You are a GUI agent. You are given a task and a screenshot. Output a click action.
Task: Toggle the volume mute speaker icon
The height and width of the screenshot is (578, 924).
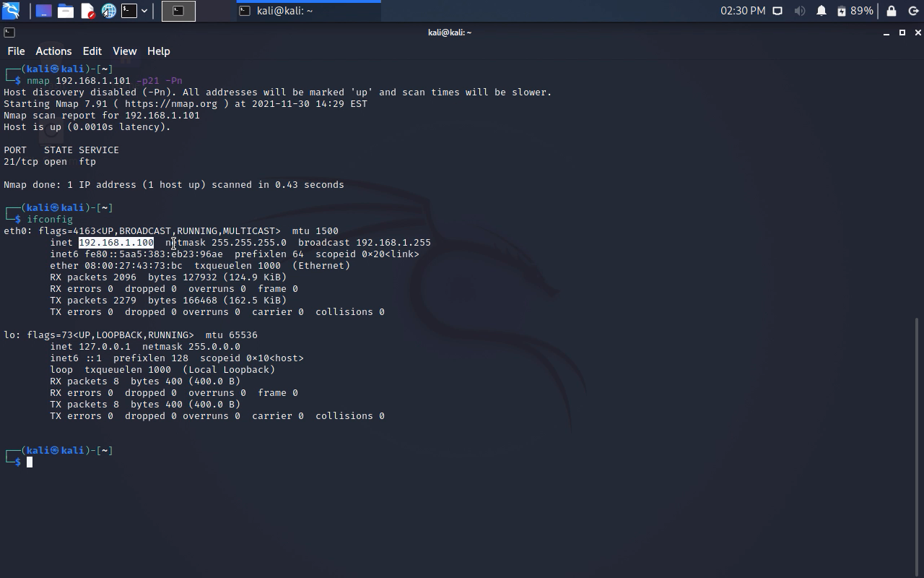pyautogui.click(x=799, y=11)
